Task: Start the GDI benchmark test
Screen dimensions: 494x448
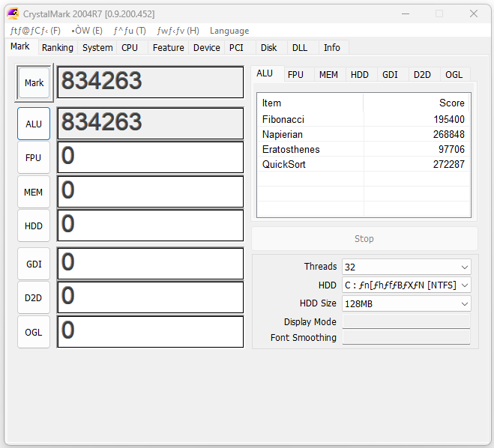Action: 34,264
